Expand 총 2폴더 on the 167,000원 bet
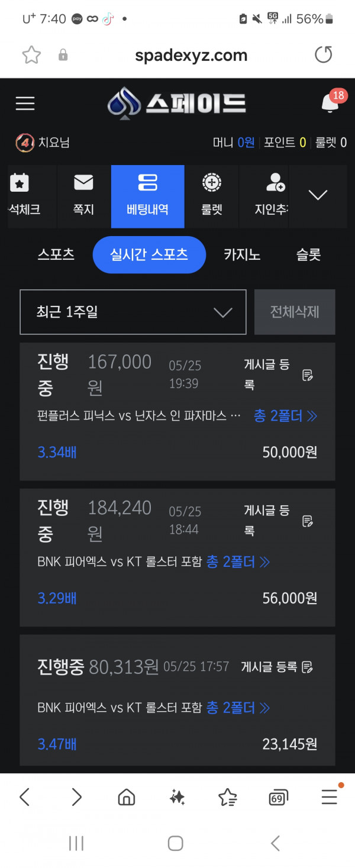Viewport: 355px width, 868px height. pyautogui.click(x=286, y=416)
